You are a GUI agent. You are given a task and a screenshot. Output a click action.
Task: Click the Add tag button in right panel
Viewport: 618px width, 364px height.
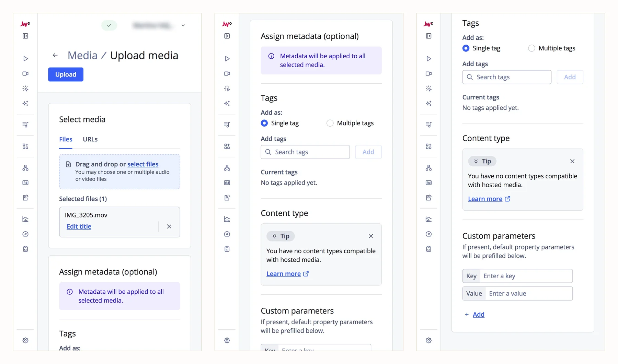(570, 77)
